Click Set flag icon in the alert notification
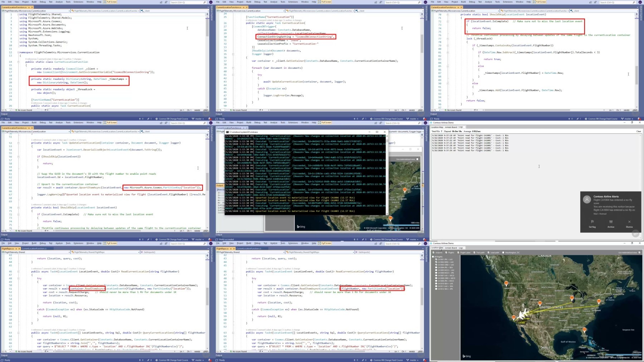The height and width of the screenshot is (362, 644). [592, 222]
